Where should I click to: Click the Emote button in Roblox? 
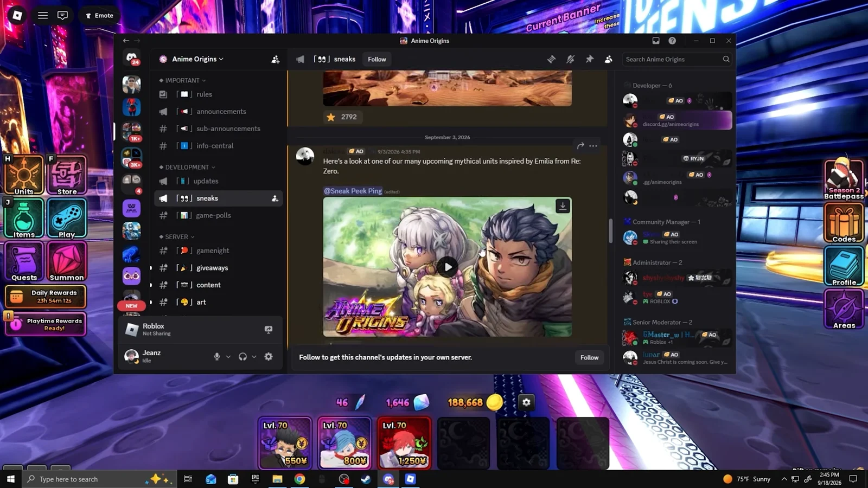pyautogui.click(x=99, y=15)
